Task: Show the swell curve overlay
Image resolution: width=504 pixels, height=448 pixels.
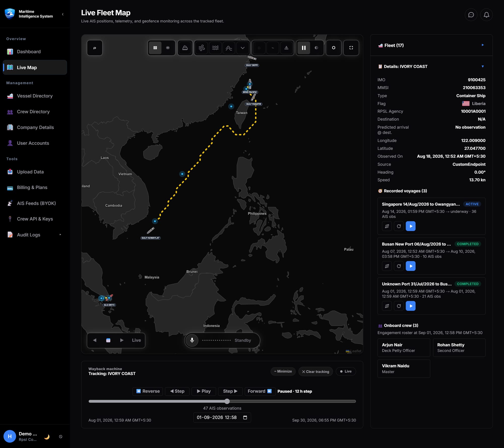Action: 229,48
